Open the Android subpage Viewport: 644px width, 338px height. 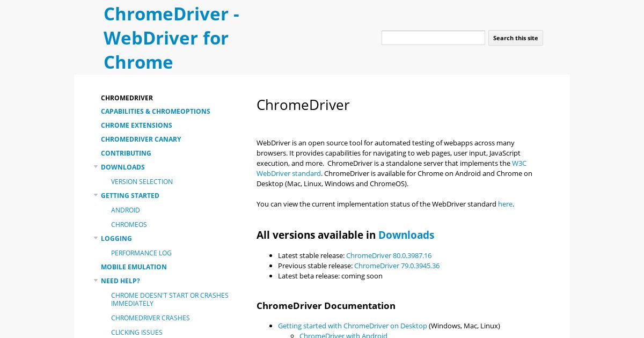click(126, 210)
